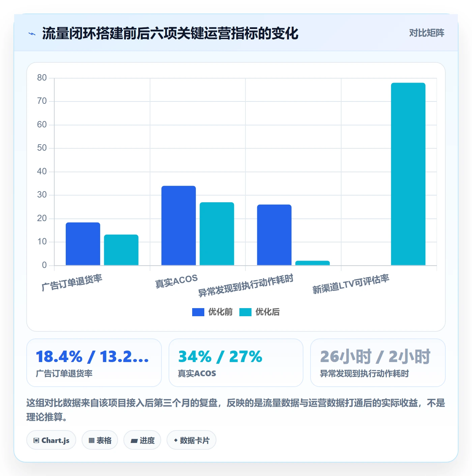
Task: Click the 真实ACOS x-axis label
Action: point(176,281)
